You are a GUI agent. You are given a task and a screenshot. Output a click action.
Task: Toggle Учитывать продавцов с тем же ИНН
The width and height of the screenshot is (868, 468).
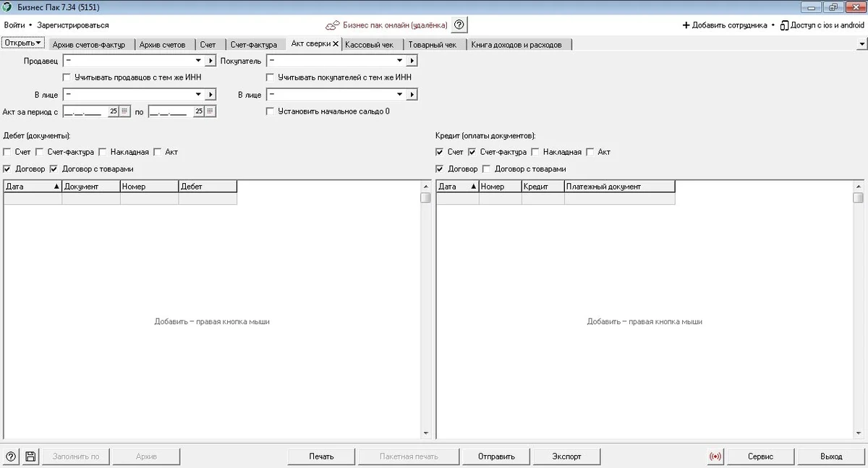(67, 77)
